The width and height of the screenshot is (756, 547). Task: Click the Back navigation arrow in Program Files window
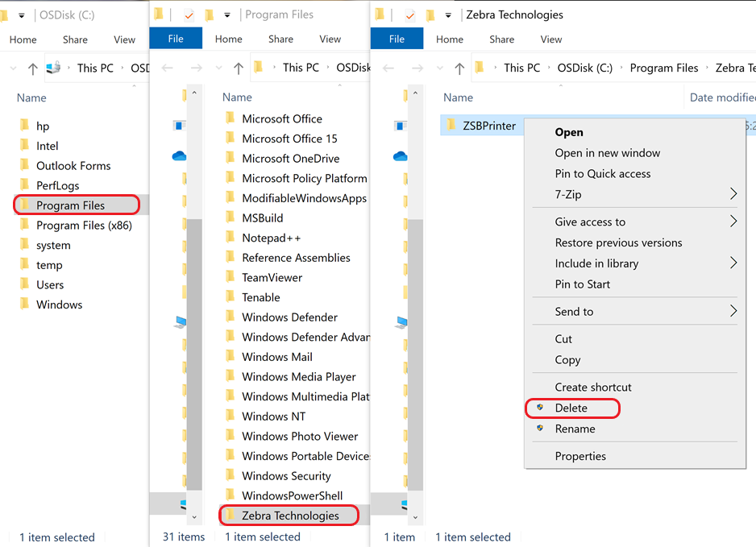click(x=166, y=68)
